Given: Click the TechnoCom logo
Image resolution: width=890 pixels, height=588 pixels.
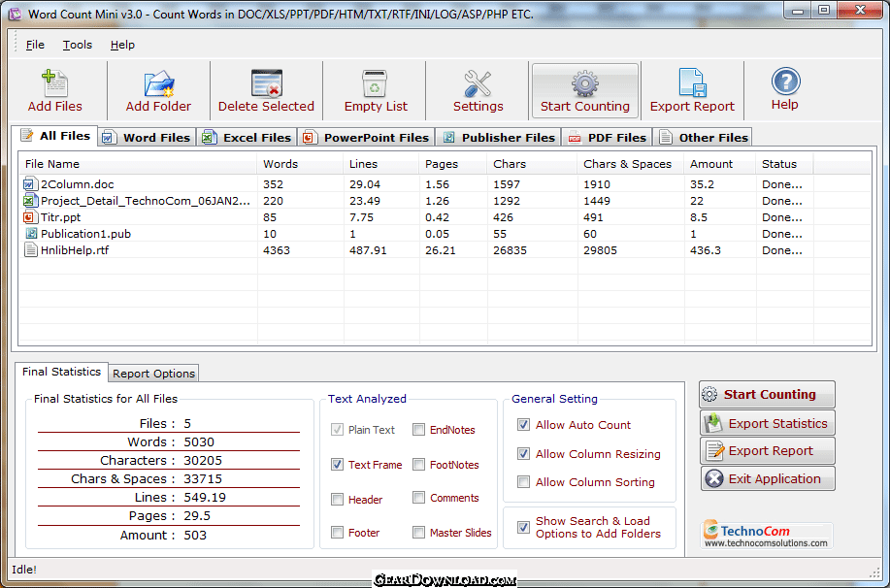Looking at the screenshot, I should [768, 536].
